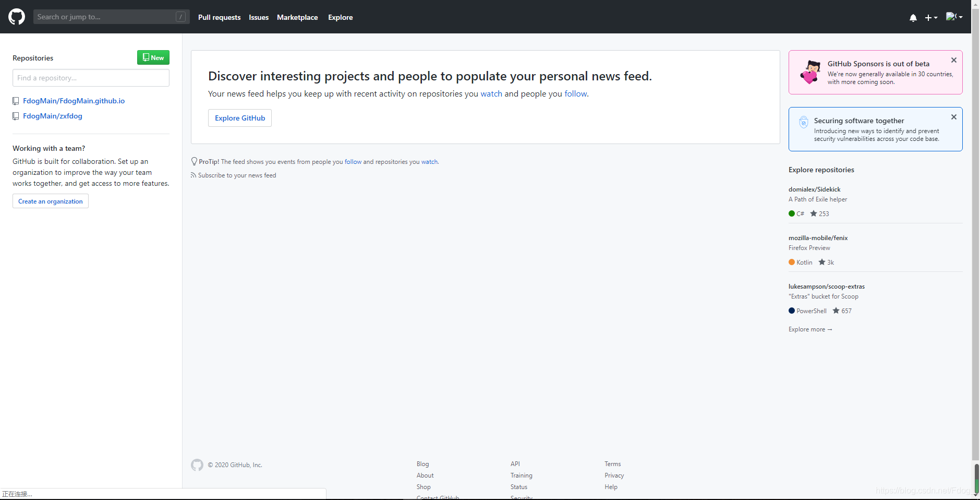The height and width of the screenshot is (500, 980).
Task: Click the watch link in the ProTip
Action: point(429,162)
